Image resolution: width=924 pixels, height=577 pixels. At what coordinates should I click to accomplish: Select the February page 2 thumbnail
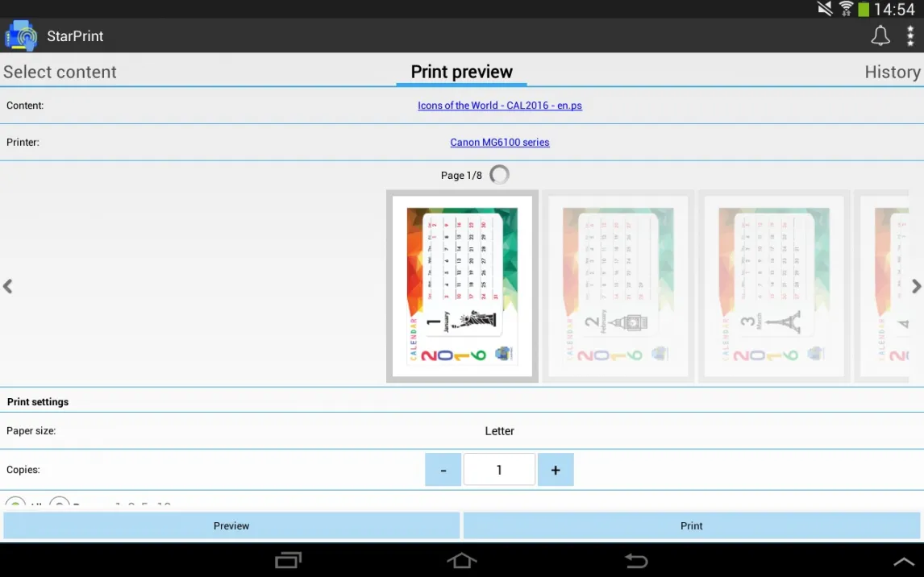click(618, 286)
